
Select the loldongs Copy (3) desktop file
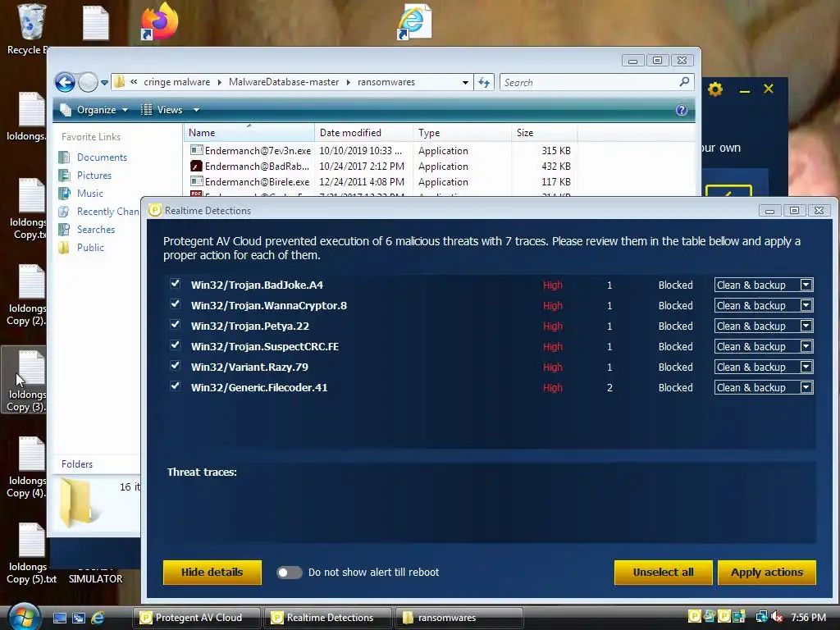[27, 381]
